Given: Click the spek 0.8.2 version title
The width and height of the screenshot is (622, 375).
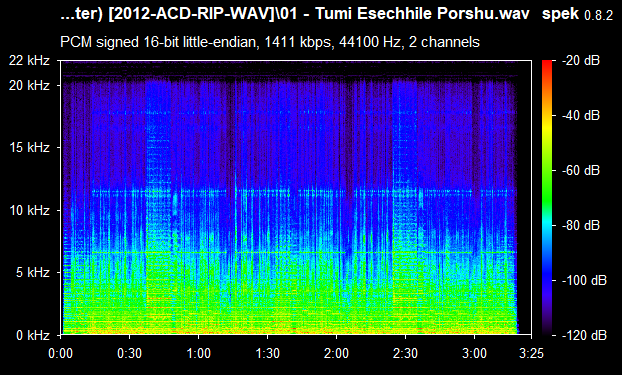Looking at the screenshot, I should pos(577,14).
